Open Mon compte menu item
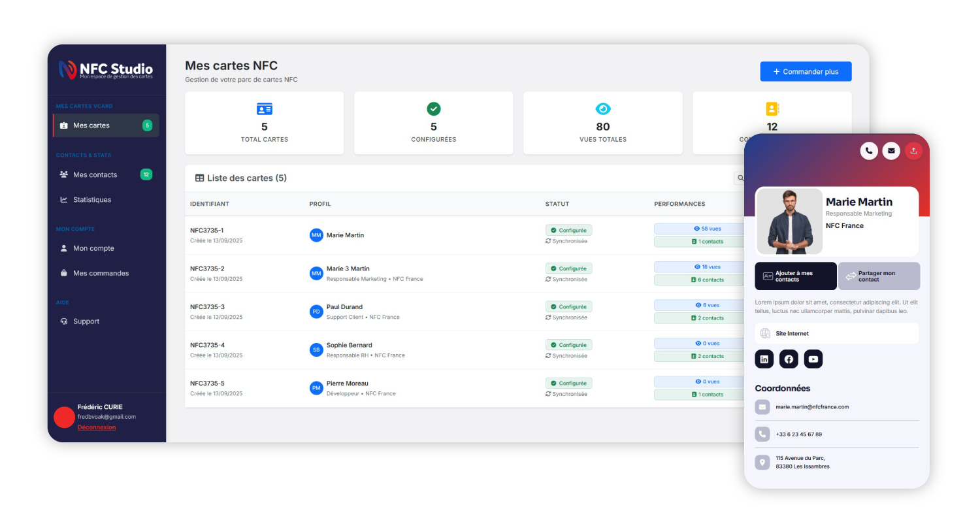Screen dimensions: 980x522 click(93, 248)
